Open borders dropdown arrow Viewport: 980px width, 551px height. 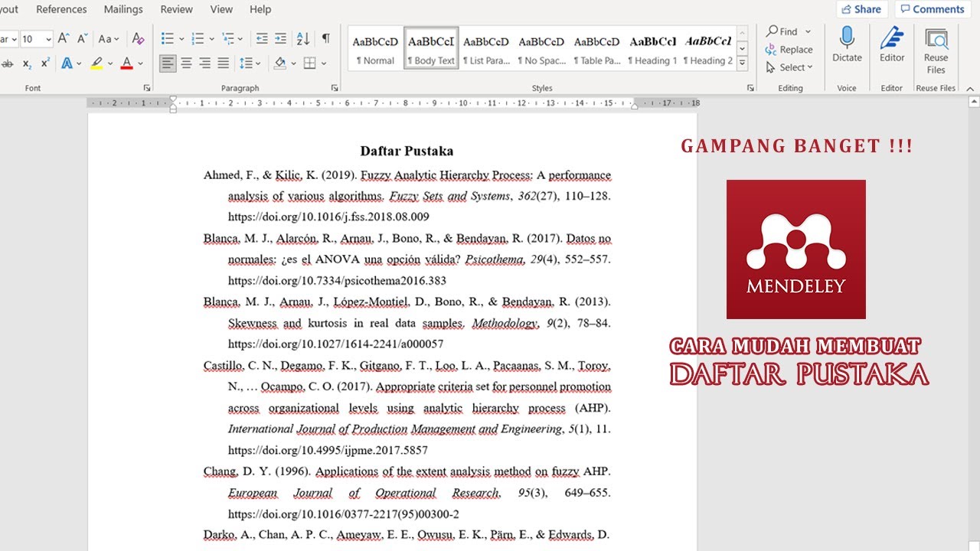323,64
